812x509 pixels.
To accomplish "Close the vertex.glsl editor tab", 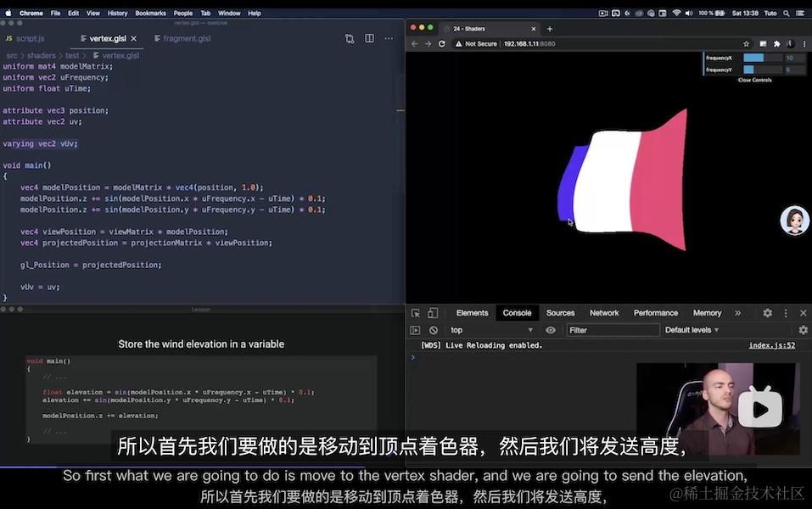I will tap(134, 38).
